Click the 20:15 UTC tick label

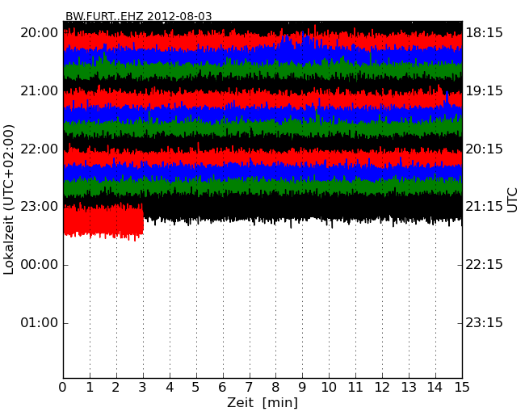484,149
